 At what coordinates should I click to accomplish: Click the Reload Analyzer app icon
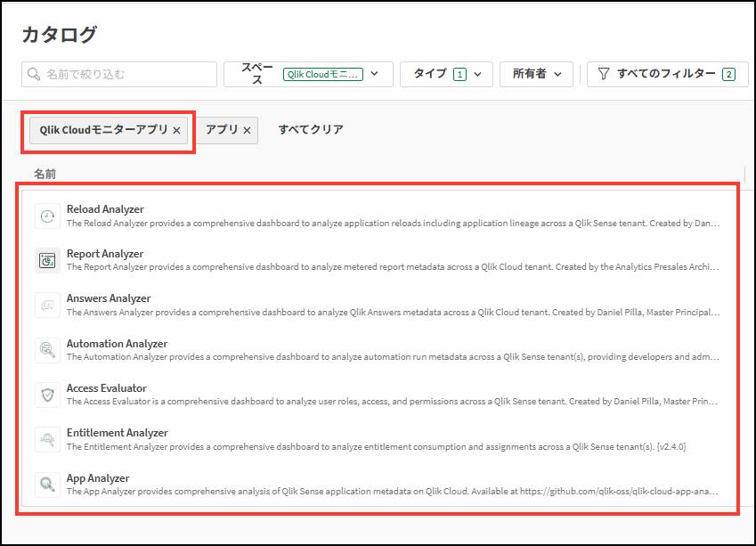pyautogui.click(x=47, y=216)
